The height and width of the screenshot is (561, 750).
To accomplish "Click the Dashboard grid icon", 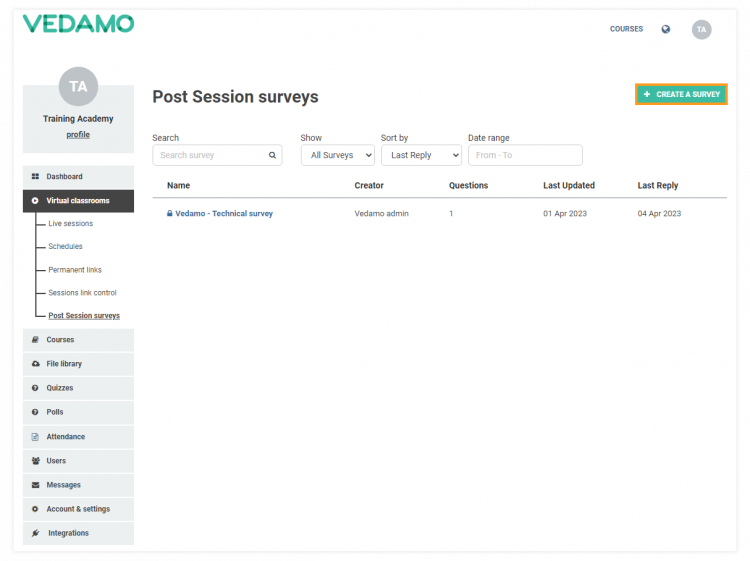I will coord(35,177).
